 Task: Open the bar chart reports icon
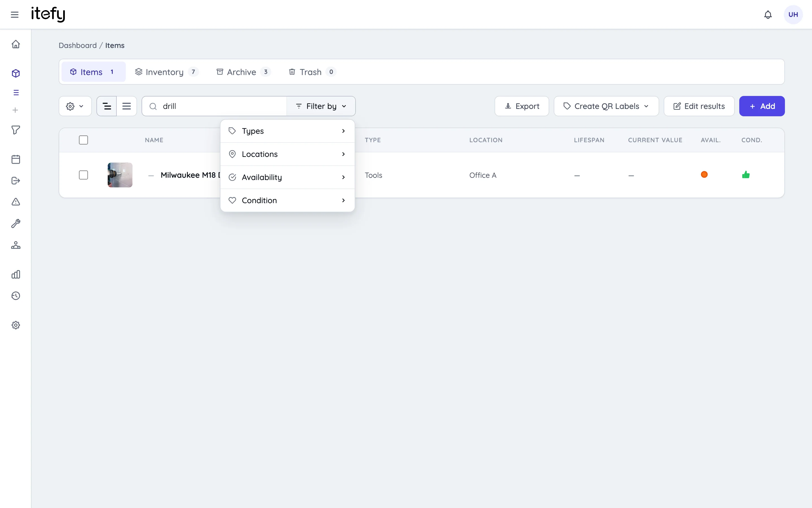[16, 275]
